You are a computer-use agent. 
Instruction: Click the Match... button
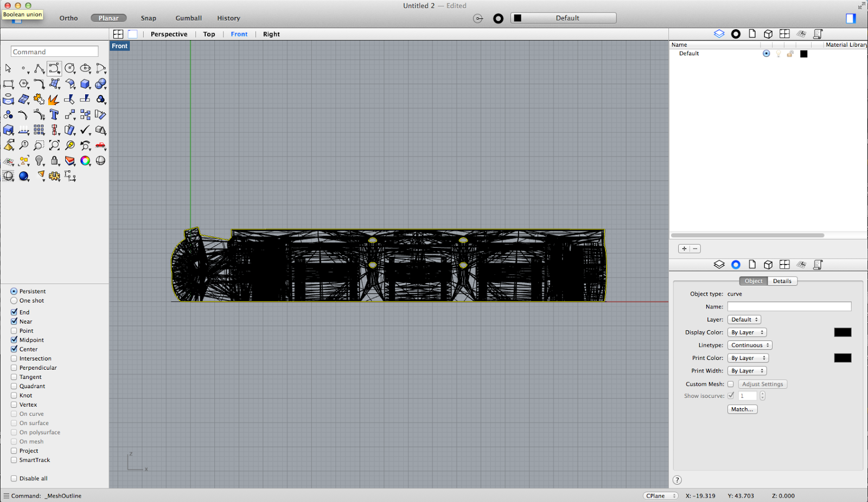pyautogui.click(x=742, y=409)
